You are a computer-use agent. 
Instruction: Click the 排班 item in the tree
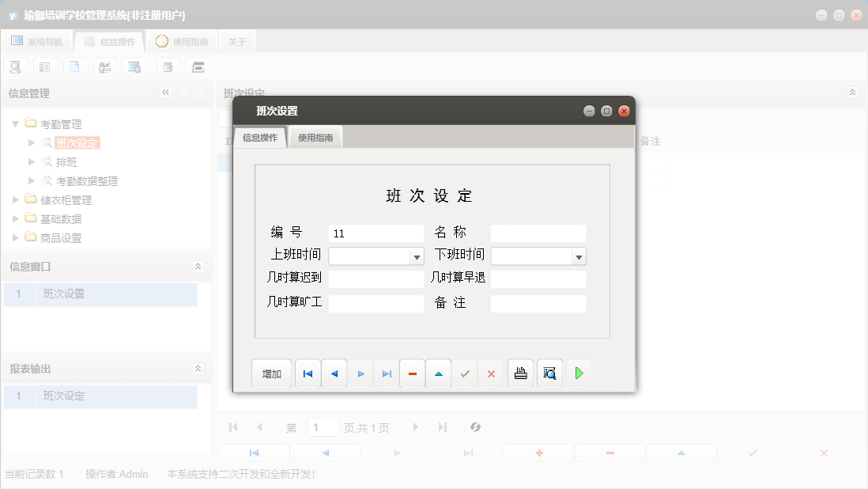point(67,161)
